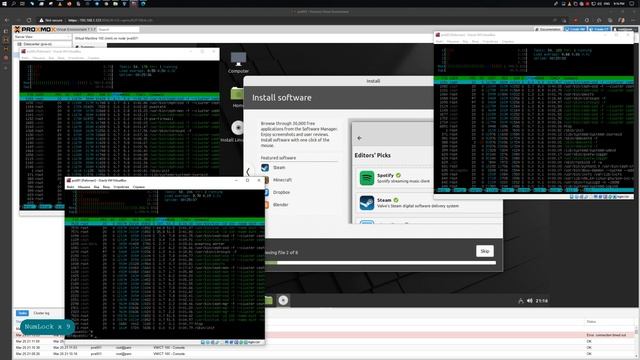
Task: Open the Windows notification center icon
Action: 632,3
